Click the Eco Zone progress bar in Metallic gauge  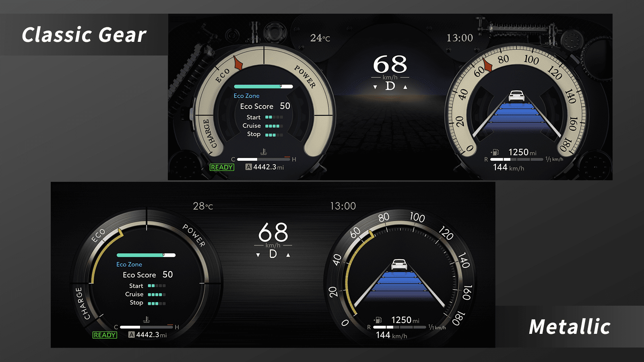(146, 255)
